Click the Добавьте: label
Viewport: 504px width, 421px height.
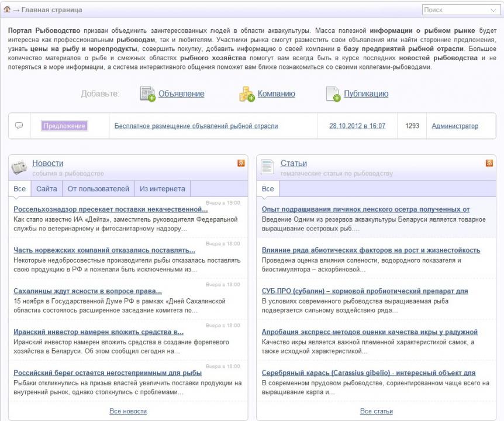click(100, 94)
